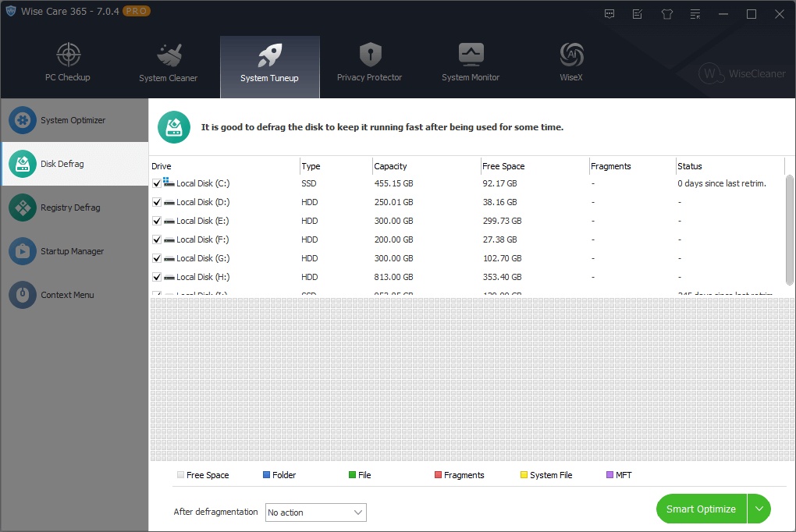Screen dimensions: 796x532
Task: Open the After defragmentation dropdown
Action: pyautogui.click(x=316, y=512)
